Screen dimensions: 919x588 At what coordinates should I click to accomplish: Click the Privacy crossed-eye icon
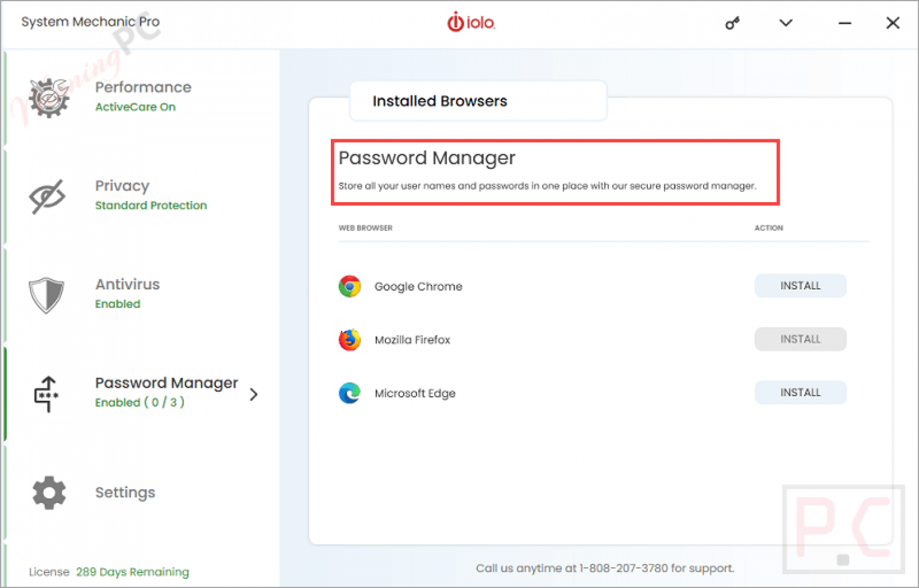(47, 196)
